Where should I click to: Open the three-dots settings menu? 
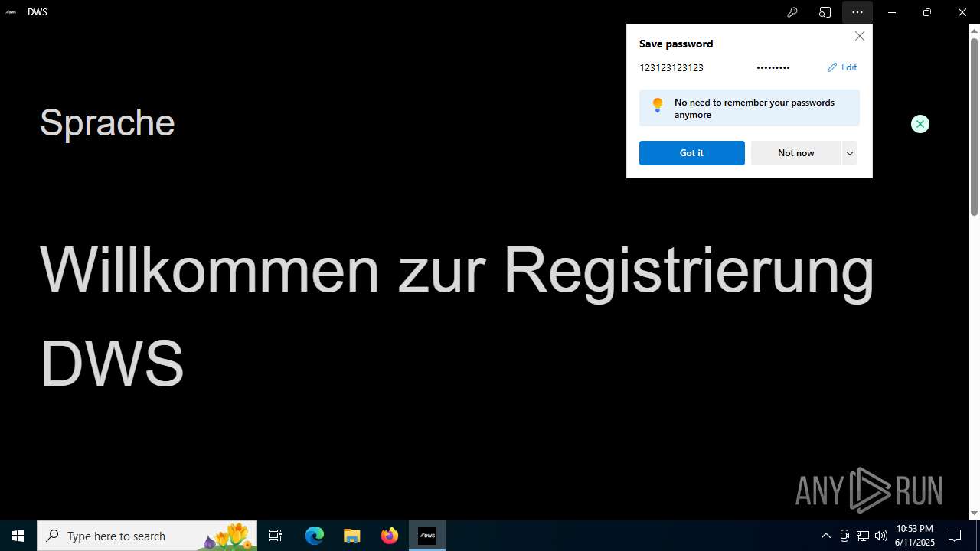[857, 12]
